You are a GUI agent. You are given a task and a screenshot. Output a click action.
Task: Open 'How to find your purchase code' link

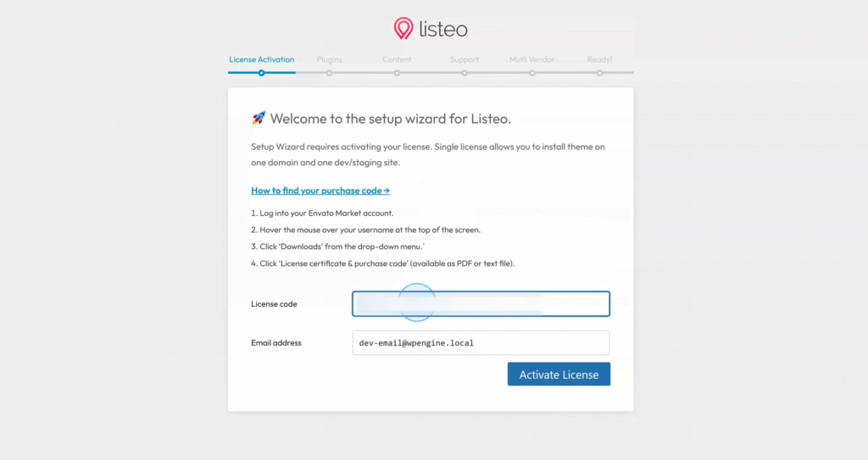coord(320,191)
